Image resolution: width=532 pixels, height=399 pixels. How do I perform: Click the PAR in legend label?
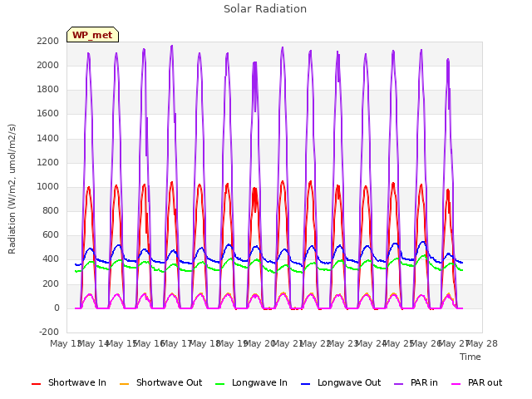[x=424, y=382]
